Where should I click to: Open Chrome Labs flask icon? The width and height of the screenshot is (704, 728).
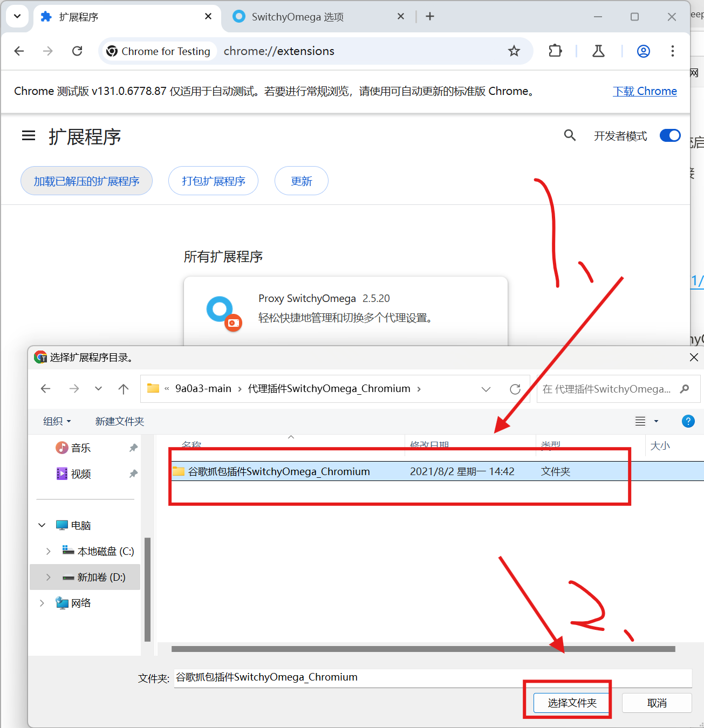(x=598, y=51)
